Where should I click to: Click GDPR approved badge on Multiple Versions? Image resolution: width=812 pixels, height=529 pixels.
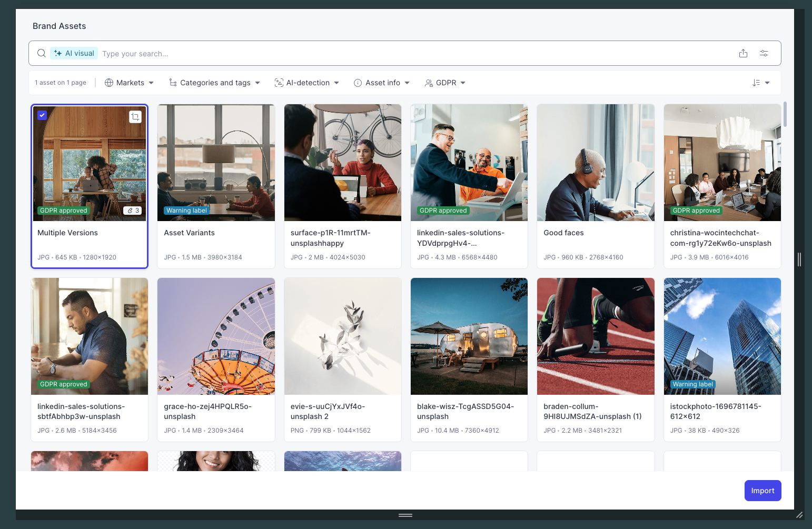tap(63, 211)
